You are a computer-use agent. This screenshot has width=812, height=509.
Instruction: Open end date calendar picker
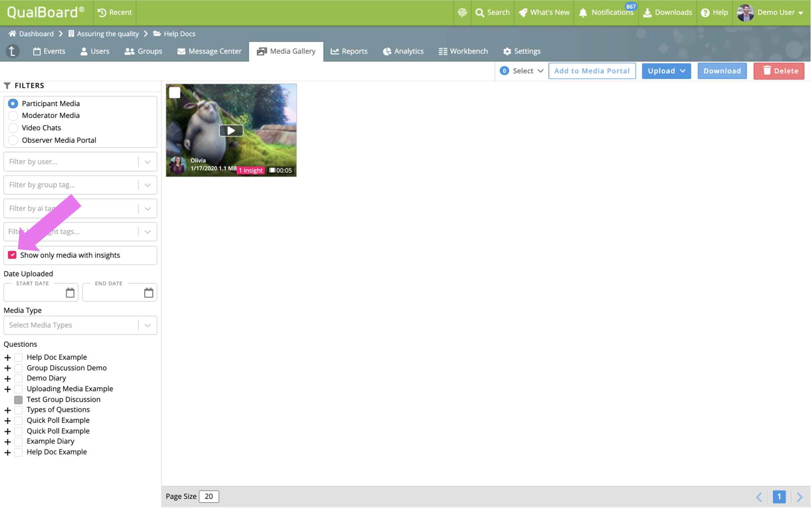click(148, 293)
